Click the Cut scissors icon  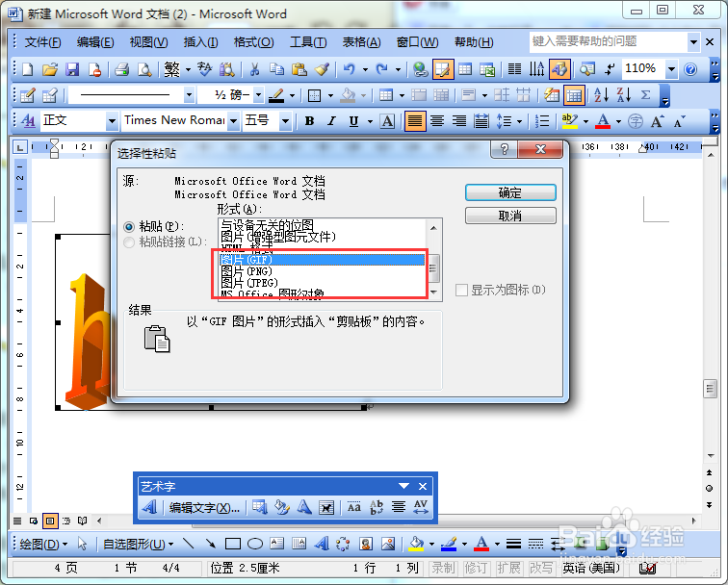[254, 69]
